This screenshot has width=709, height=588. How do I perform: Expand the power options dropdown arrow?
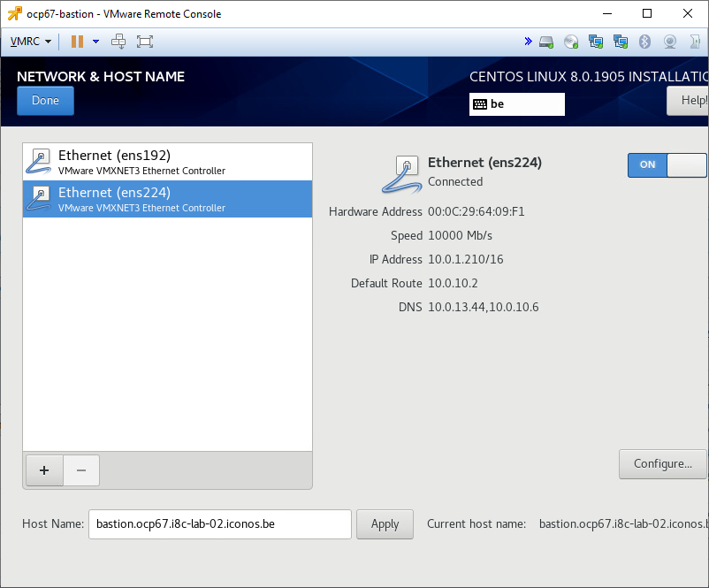[95, 42]
